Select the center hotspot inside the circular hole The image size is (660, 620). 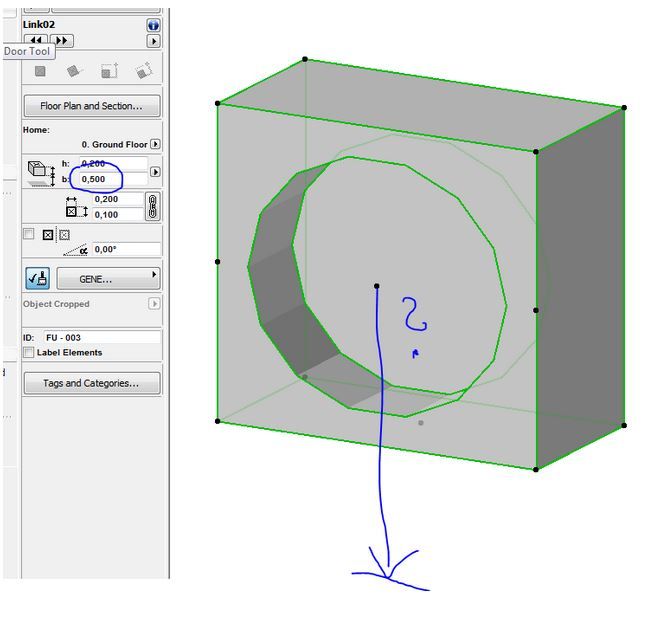377,286
